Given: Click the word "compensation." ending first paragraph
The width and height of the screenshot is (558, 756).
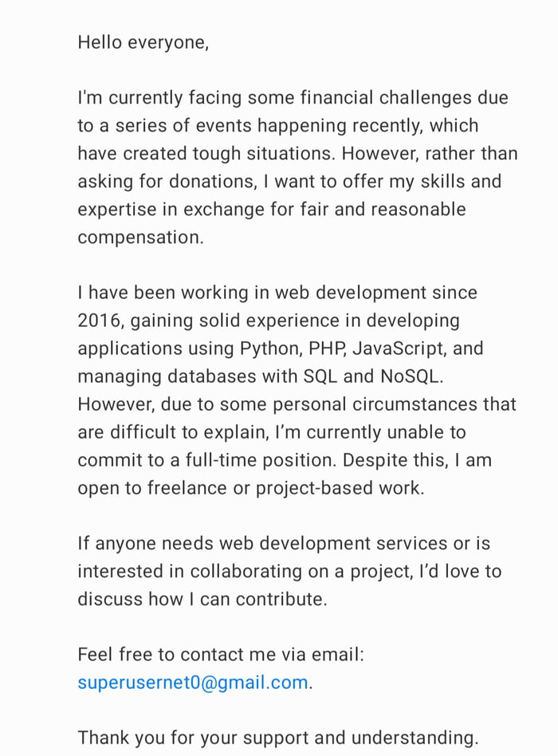Looking at the screenshot, I should click(x=140, y=238).
